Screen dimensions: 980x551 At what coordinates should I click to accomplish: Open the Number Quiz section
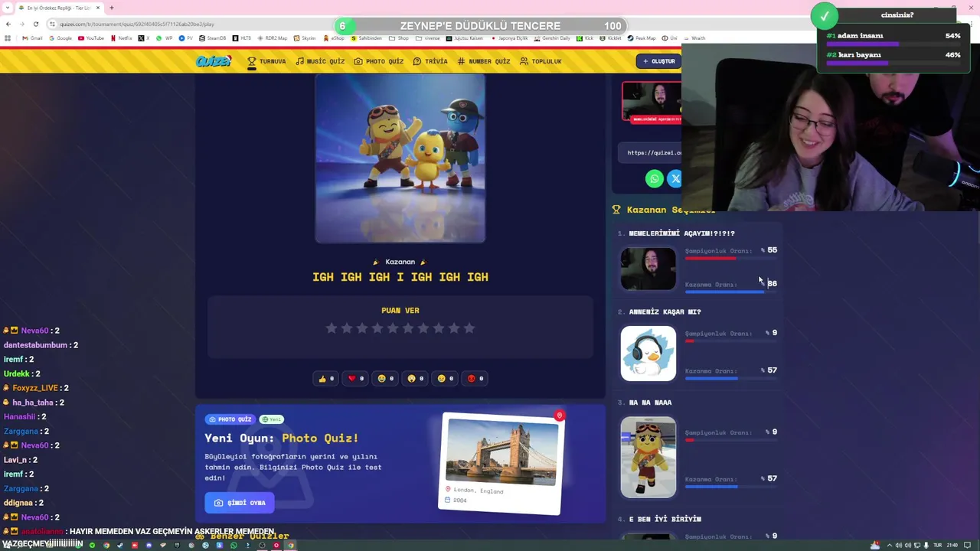click(484, 61)
